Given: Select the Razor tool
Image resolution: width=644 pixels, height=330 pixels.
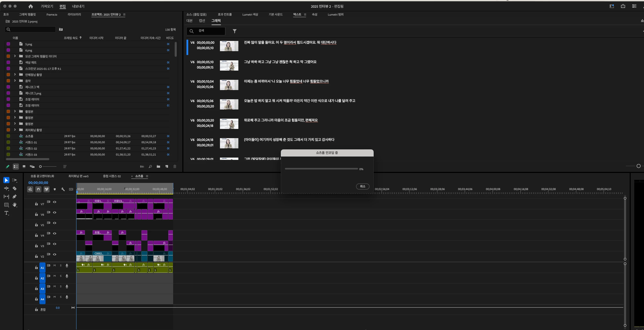Looking at the screenshot, I should coord(15,189).
